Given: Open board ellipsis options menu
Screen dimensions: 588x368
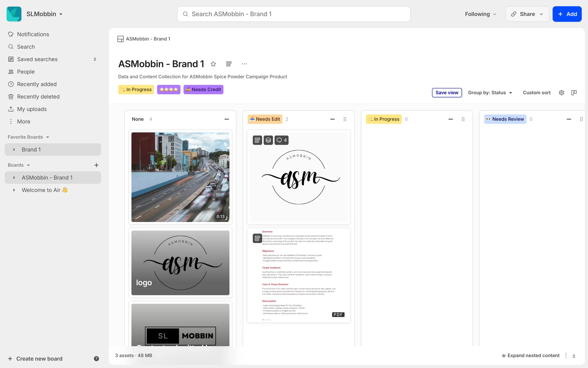Looking at the screenshot, I should (x=244, y=64).
